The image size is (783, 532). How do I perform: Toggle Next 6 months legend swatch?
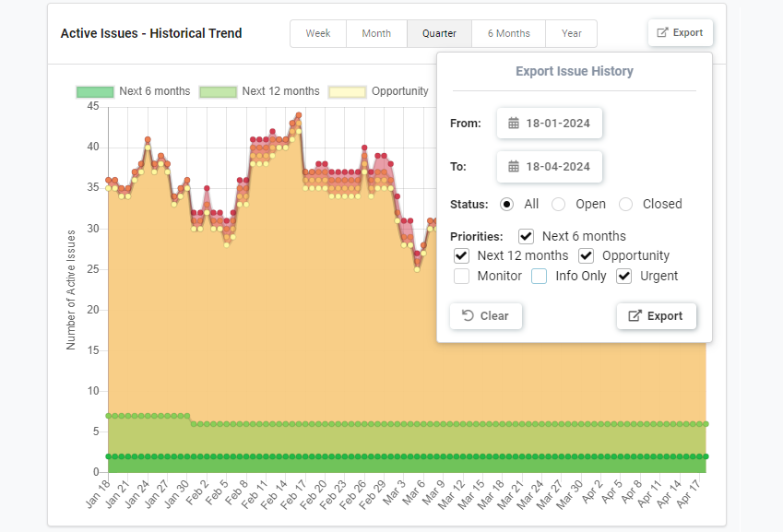[x=95, y=91]
